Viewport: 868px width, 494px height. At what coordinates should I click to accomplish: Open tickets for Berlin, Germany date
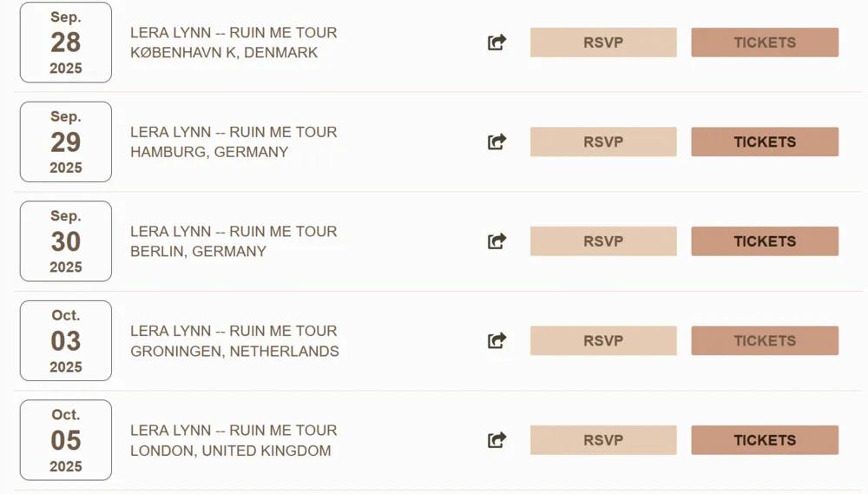point(765,241)
